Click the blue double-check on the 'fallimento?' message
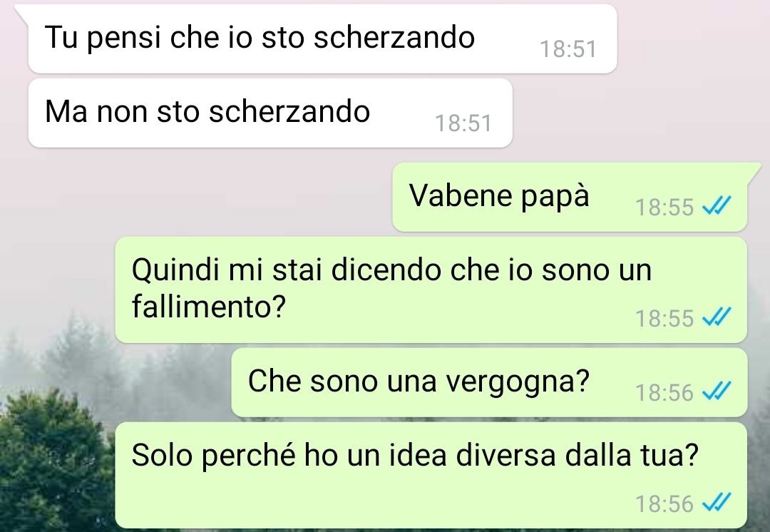The height and width of the screenshot is (532, 770). (717, 317)
